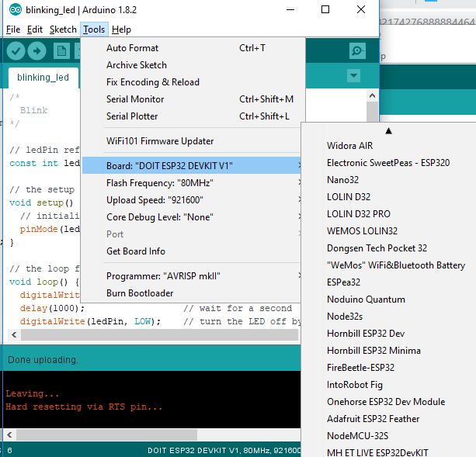Screen dimensions: 476x457
Task: Expand the Board submenu entry
Action: coord(192,165)
